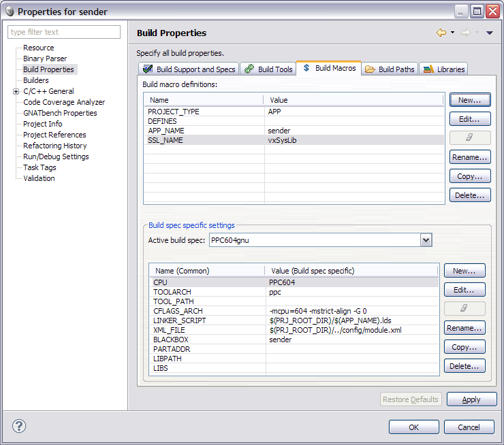The height and width of the screenshot is (445, 504).
Task: Select Project References tree item
Action: (54, 135)
